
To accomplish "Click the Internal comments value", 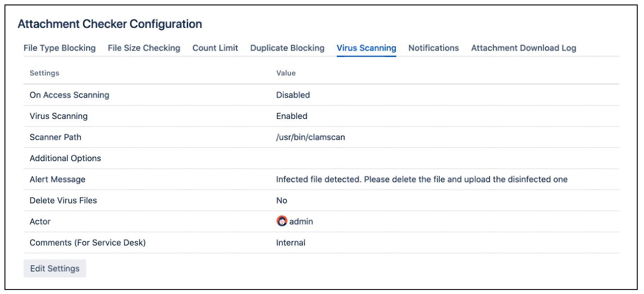I will pyautogui.click(x=291, y=242).
